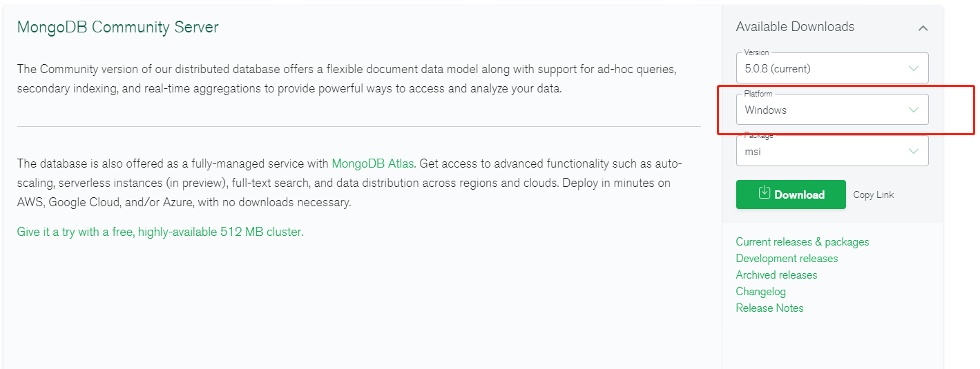
Task: Click the MongoDB Community Server heading
Action: [118, 28]
